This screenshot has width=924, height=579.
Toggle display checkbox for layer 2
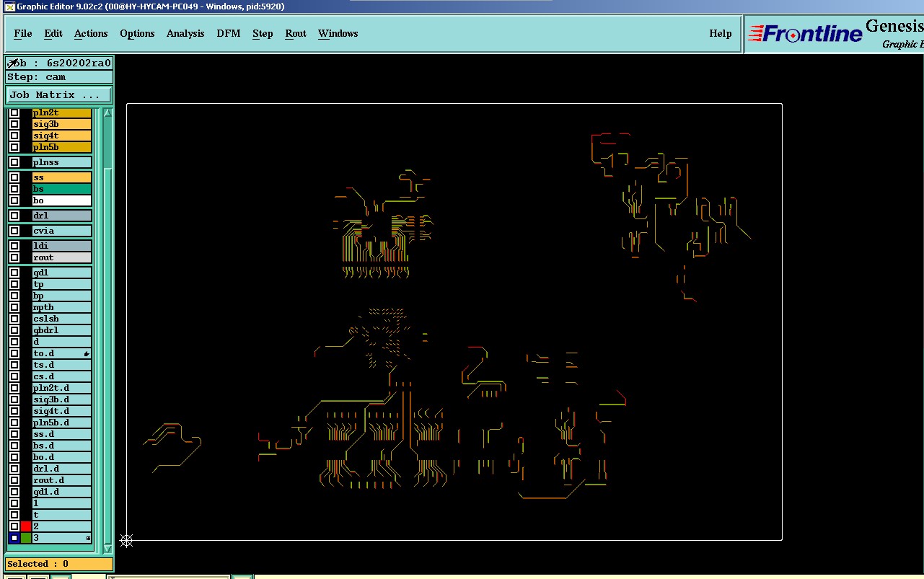pyautogui.click(x=14, y=526)
